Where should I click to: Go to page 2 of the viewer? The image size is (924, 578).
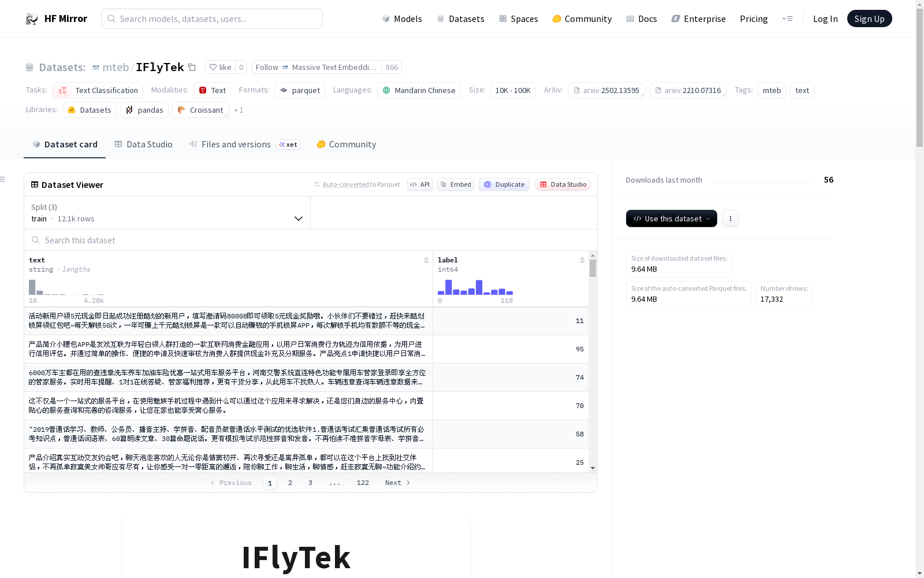(290, 483)
